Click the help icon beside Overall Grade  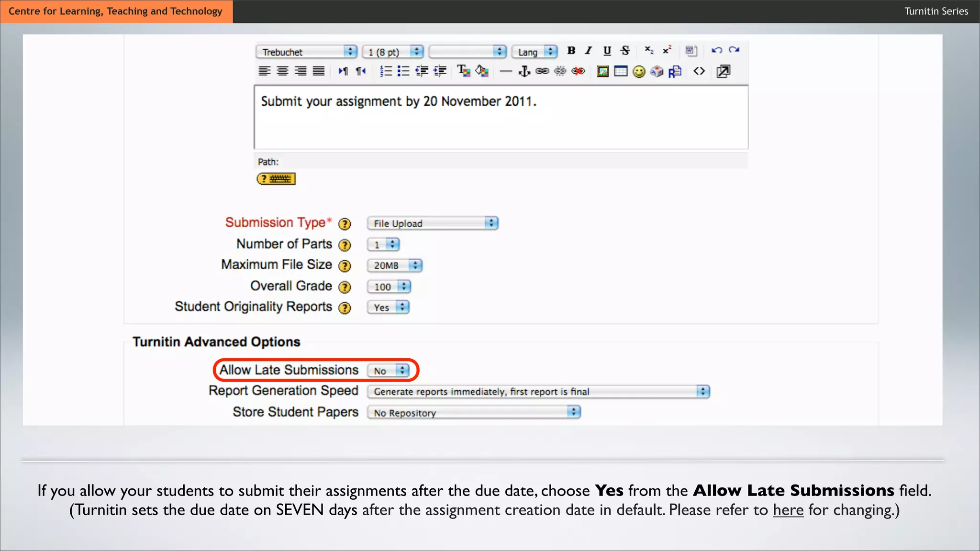[x=345, y=287]
